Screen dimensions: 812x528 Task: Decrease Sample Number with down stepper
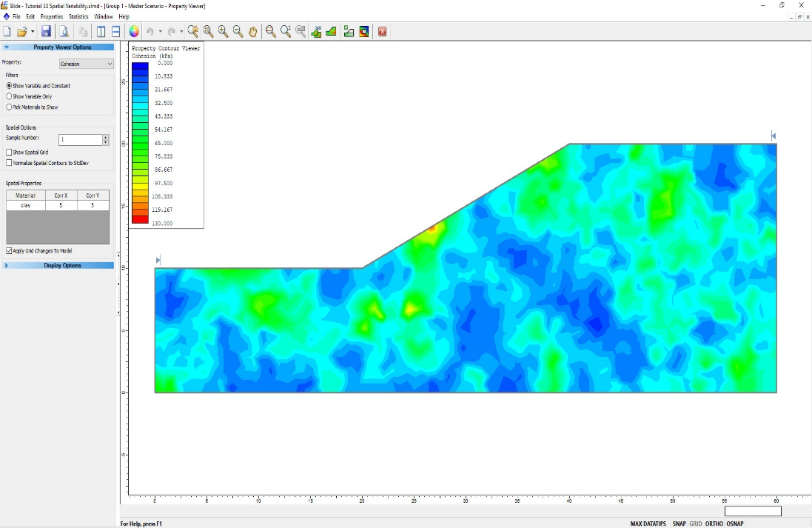pos(106,142)
